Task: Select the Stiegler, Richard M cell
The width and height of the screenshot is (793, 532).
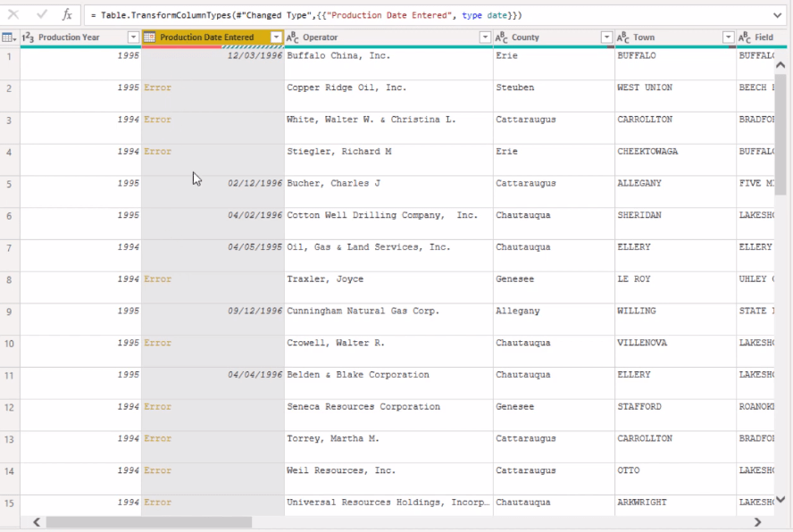Action: [x=389, y=159]
